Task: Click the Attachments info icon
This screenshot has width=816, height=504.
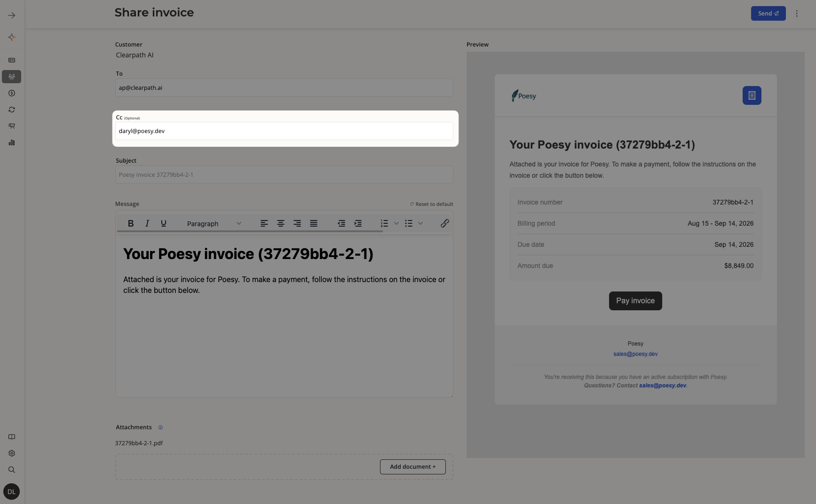Action: coord(160,427)
